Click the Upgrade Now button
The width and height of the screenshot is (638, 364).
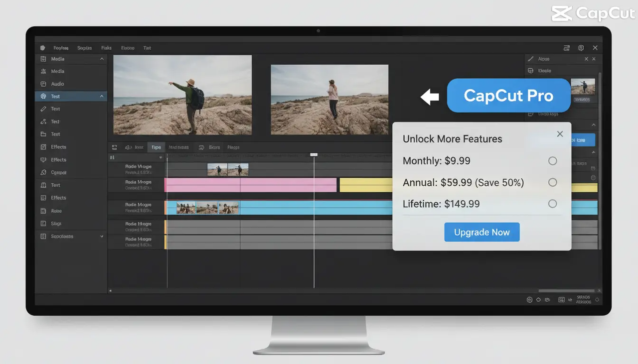pos(481,232)
